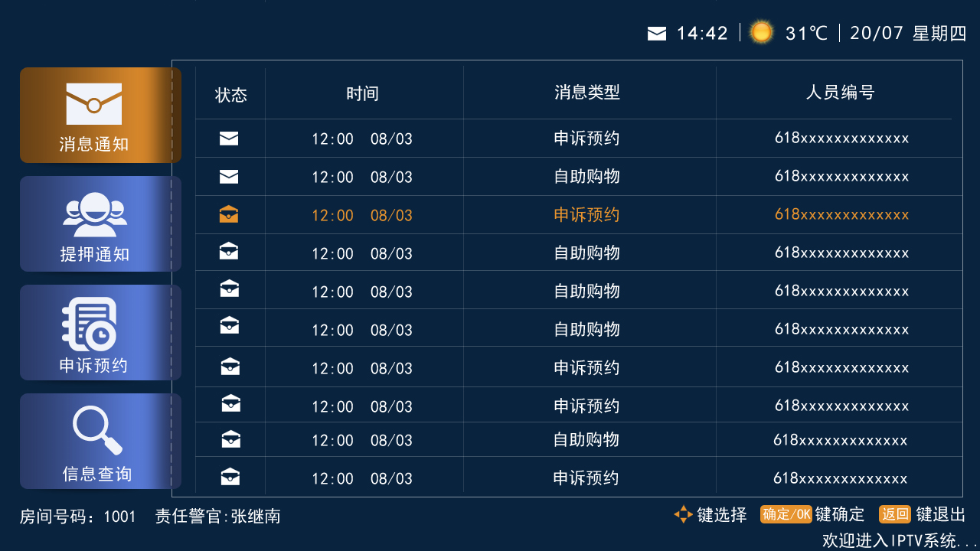Select the 提押通知 people icon
This screenshot has width=980, height=551.
[x=95, y=214]
